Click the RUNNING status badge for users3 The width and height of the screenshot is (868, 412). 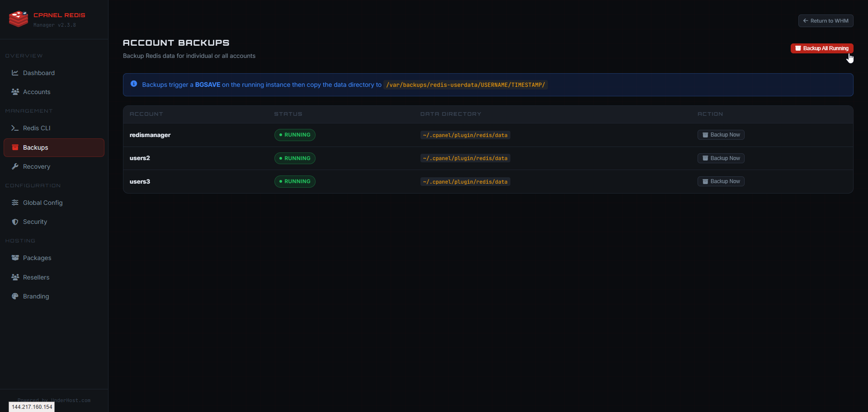click(294, 181)
